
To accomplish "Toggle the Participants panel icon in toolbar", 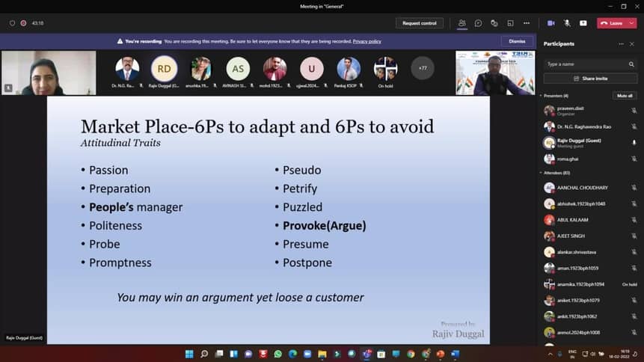I will coord(462,23).
